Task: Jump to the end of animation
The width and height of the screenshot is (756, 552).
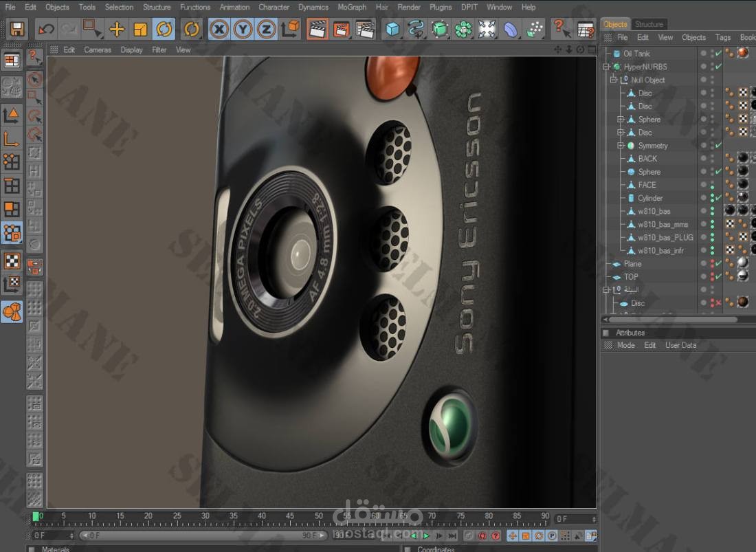Action: [x=452, y=536]
